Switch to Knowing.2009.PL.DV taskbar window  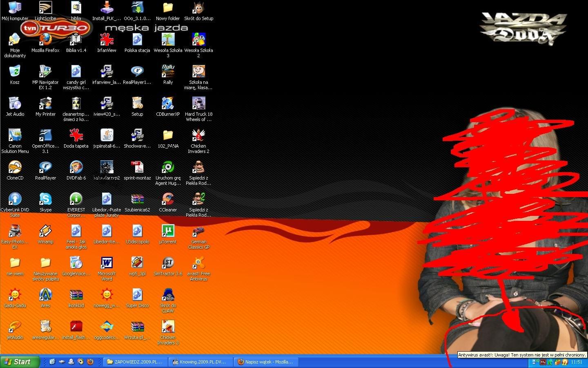[200, 362]
